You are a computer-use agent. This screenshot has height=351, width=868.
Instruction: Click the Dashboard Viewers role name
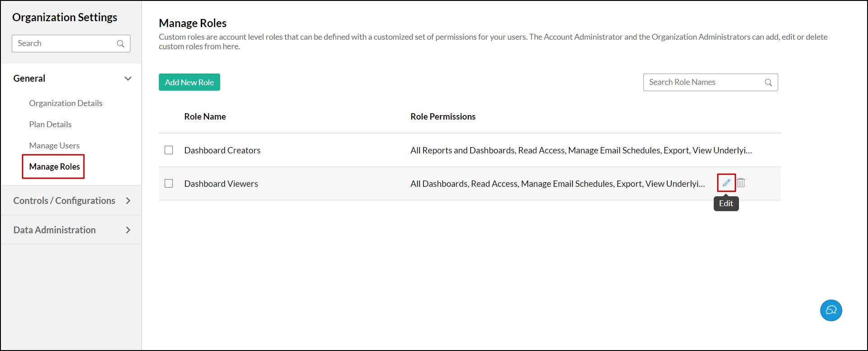[x=221, y=184]
